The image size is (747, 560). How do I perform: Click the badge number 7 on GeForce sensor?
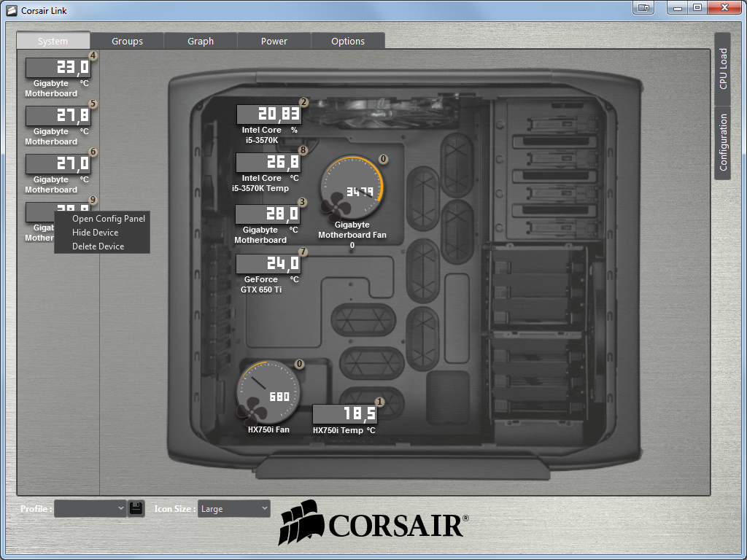tap(303, 252)
